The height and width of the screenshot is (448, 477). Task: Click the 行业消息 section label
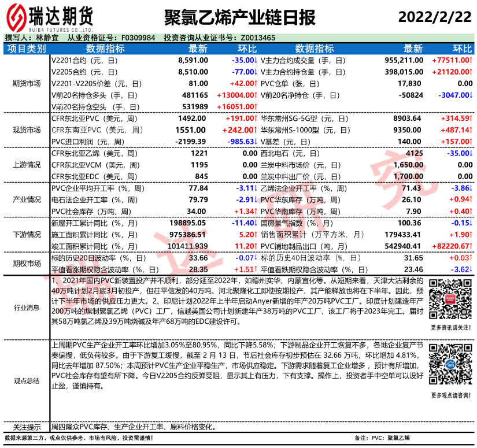[x=26, y=307]
